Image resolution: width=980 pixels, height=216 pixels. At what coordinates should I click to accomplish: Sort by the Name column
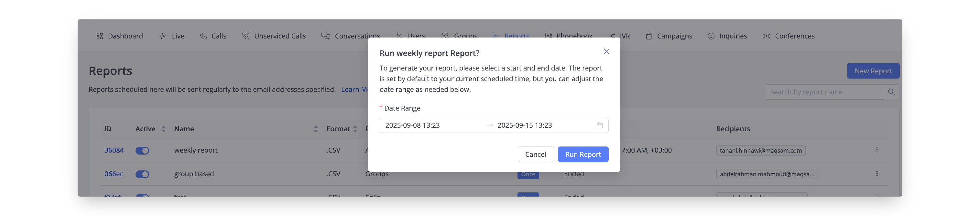pos(316,129)
